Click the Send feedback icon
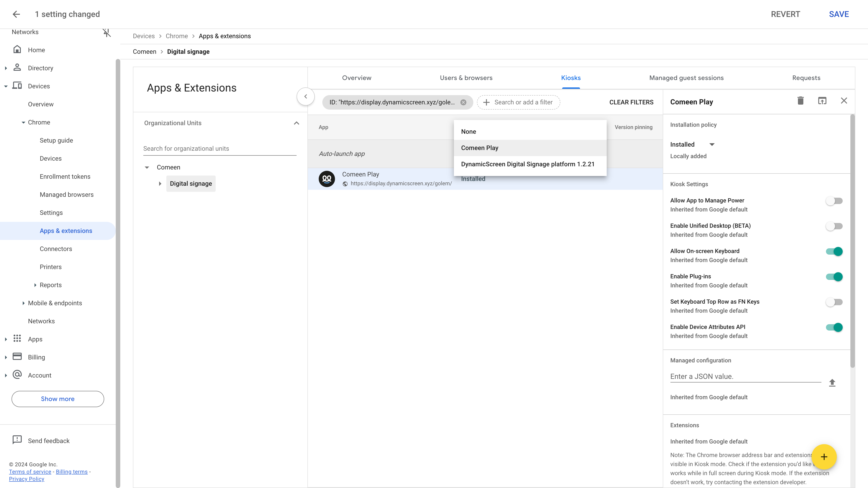The height and width of the screenshot is (488, 868). point(17,440)
